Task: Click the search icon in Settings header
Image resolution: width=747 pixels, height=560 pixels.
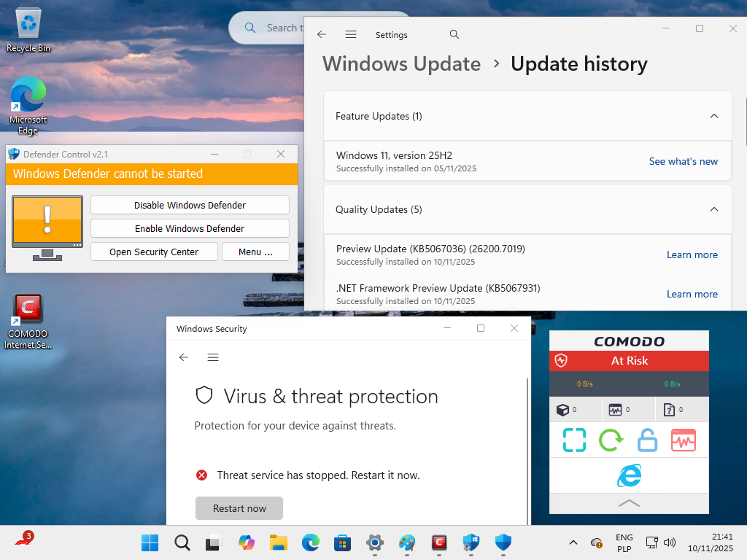Action: point(454,34)
